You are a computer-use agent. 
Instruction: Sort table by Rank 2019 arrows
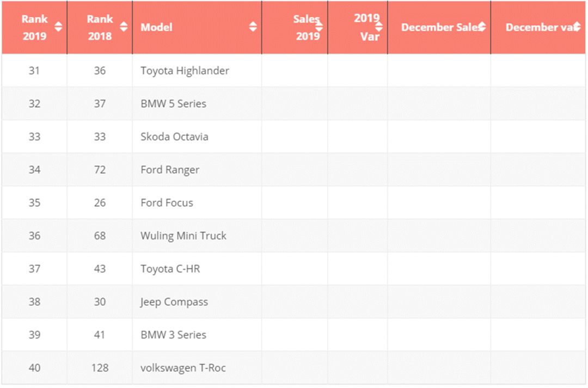coord(58,27)
